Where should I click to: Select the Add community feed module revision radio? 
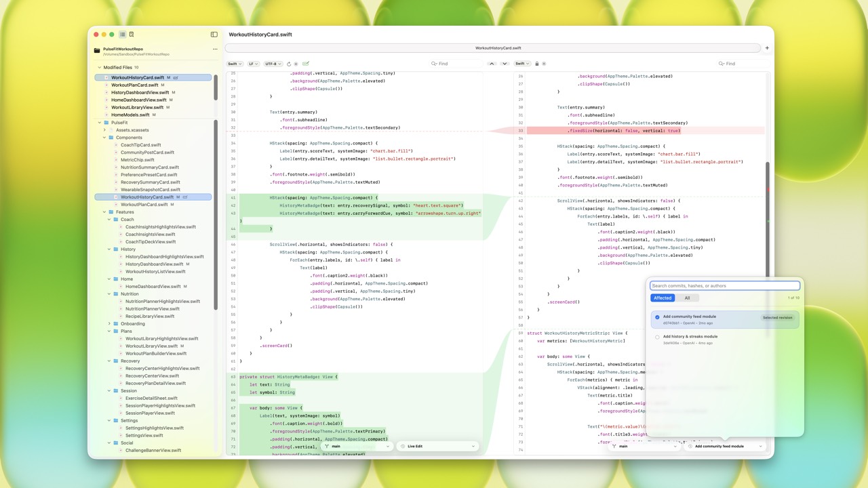[x=657, y=317]
